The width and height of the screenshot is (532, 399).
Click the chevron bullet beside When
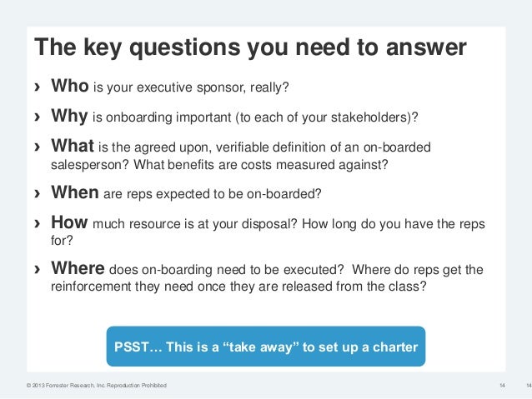coord(37,194)
